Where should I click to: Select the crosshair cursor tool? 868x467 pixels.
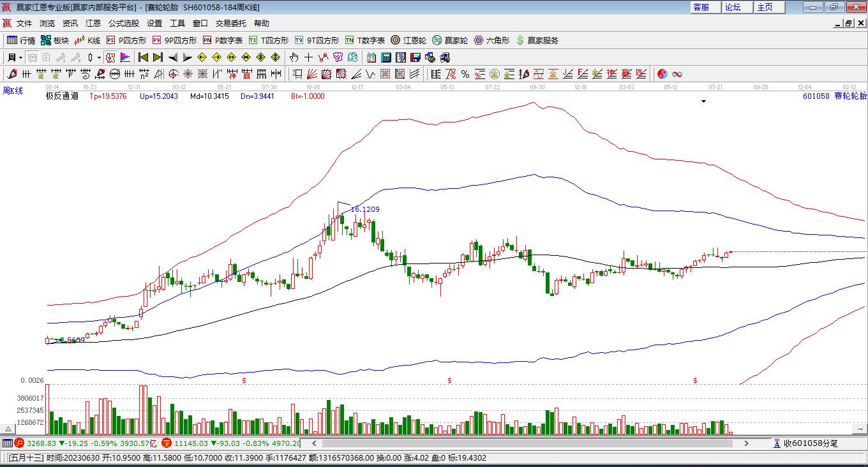click(x=310, y=57)
